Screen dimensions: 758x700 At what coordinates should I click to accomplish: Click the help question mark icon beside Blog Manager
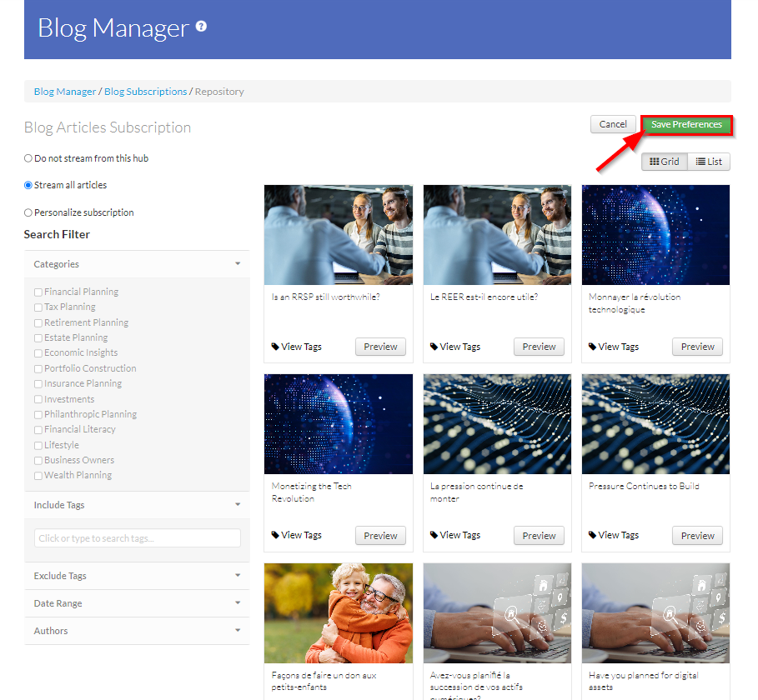(201, 27)
